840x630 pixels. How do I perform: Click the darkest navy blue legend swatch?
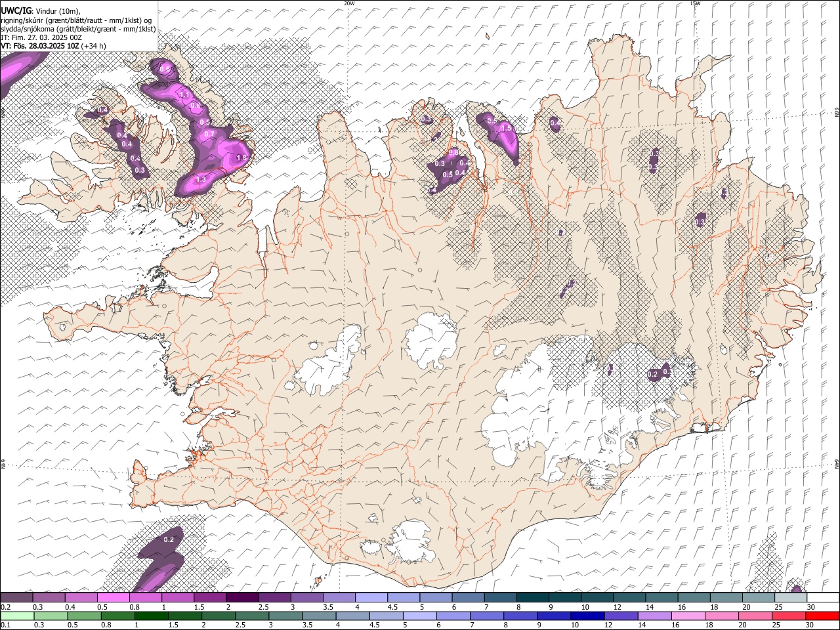click(x=586, y=616)
